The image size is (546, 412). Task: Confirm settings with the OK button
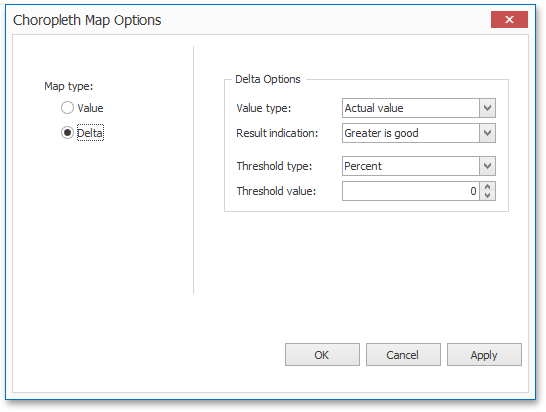tap(322, 355)
